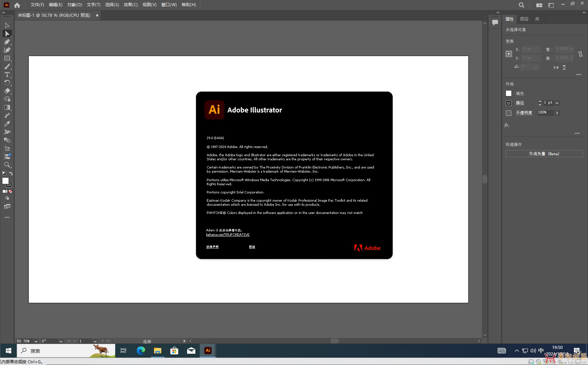The image size is (588, 365).
Task: Close the 未标题-1 document tab
Action: pyautogui.click(x=97, y=15)
